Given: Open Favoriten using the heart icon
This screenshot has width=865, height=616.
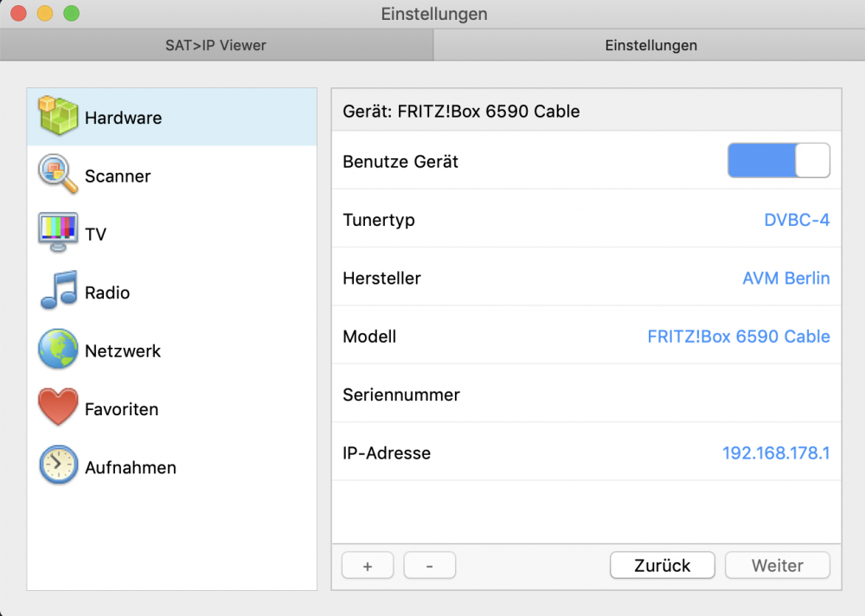Looking at the screenshot, I should [58, 408].
